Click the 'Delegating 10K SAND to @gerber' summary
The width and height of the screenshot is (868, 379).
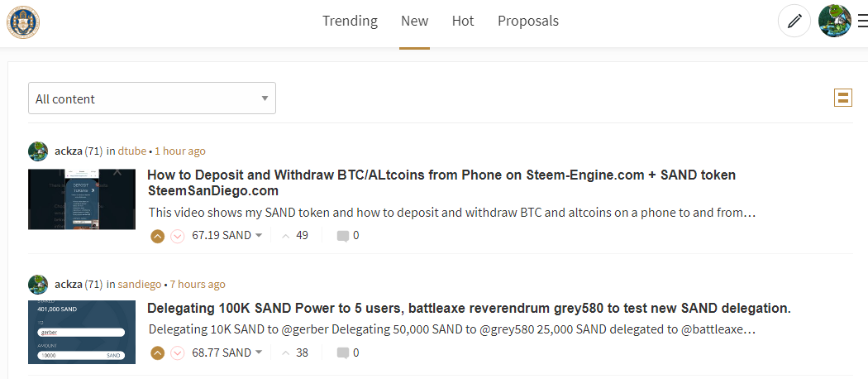452,329
